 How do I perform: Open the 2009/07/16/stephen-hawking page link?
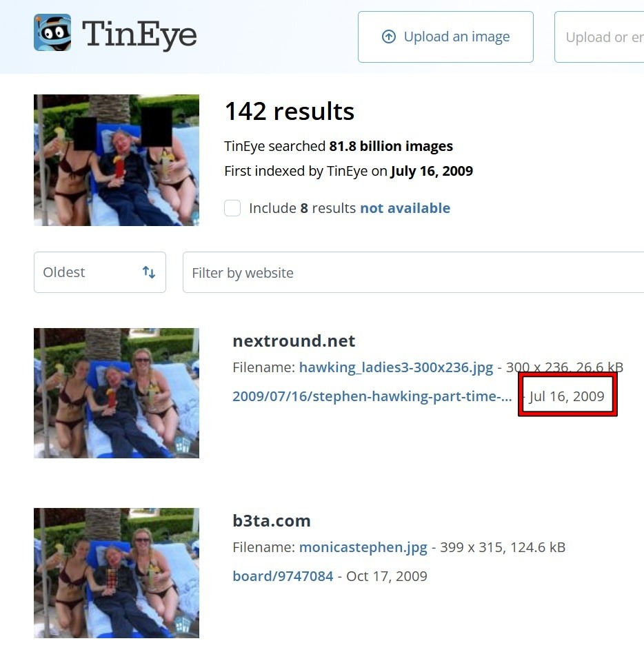click(x=372, y=396)
